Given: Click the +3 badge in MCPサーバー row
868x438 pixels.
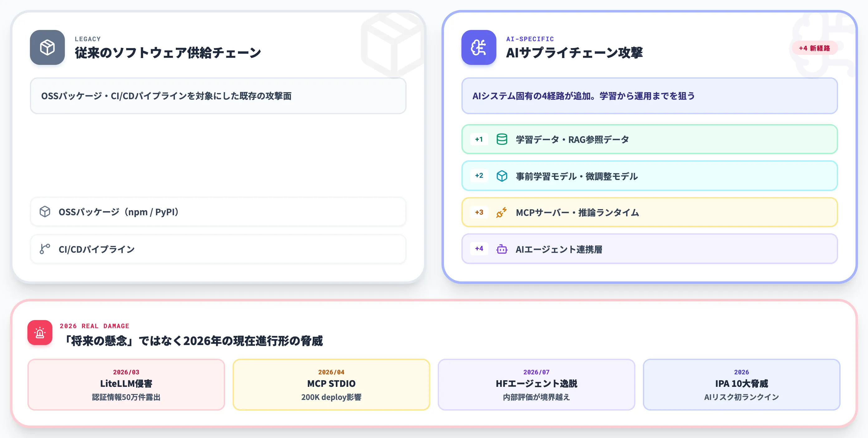Looking at the screenshot, I should (479, 212).
